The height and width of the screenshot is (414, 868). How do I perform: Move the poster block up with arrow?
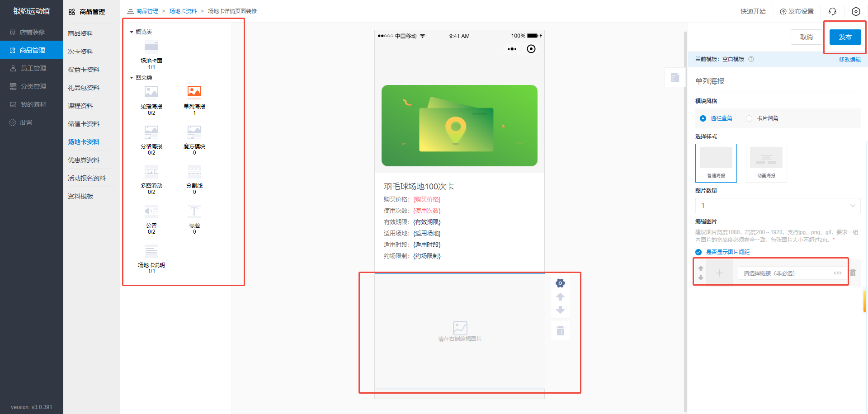(560, 297)
